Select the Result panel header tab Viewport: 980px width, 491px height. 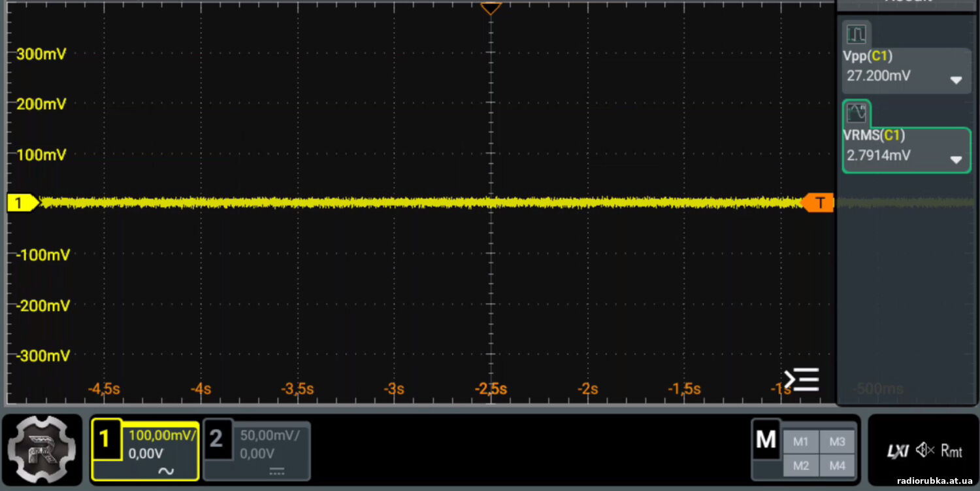[907, 3]
